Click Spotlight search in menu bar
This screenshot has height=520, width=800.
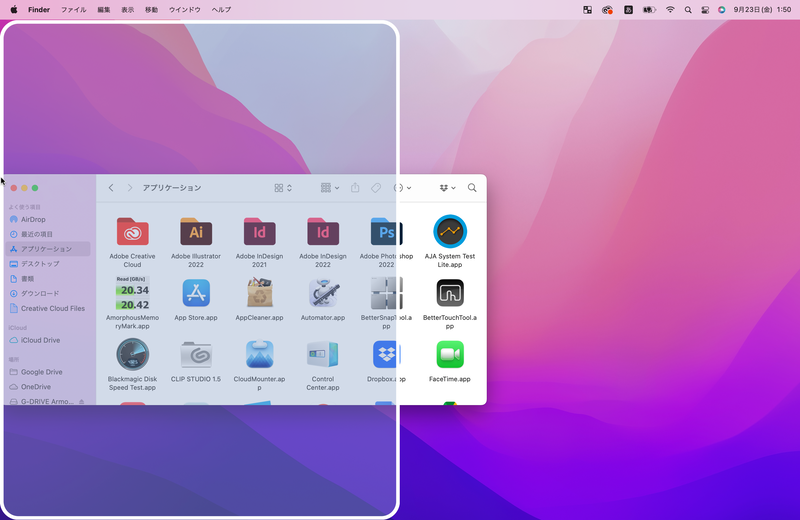[688, 9]
